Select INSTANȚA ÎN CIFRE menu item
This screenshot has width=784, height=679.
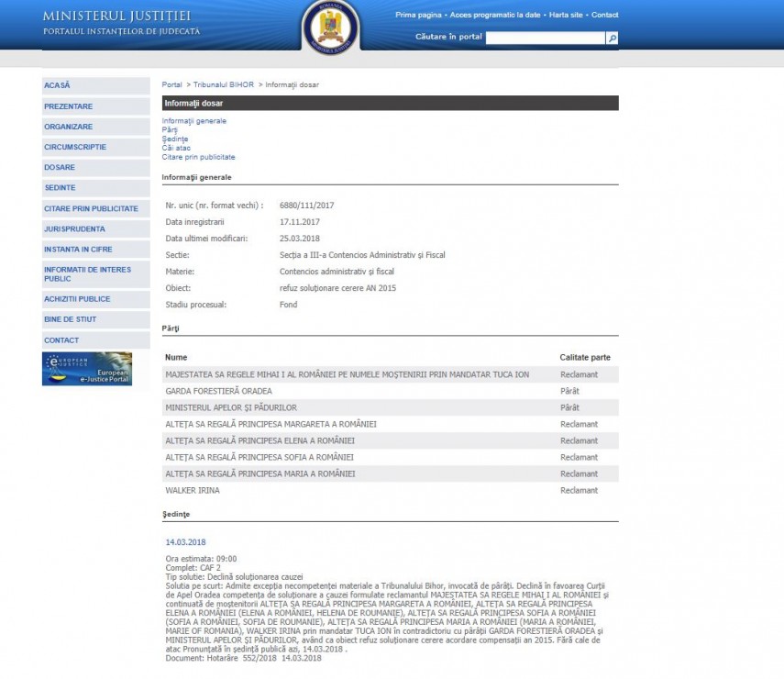point(95,249)
